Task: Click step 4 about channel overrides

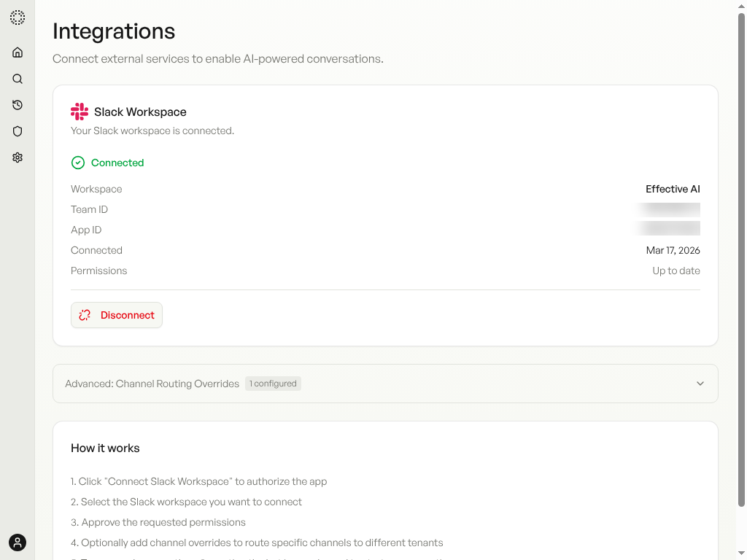Action: pyautogui.click(x=257, y=542)
